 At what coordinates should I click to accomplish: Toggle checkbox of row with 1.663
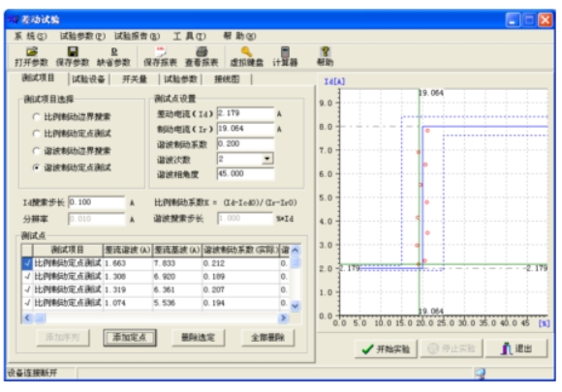click(27, 263)
